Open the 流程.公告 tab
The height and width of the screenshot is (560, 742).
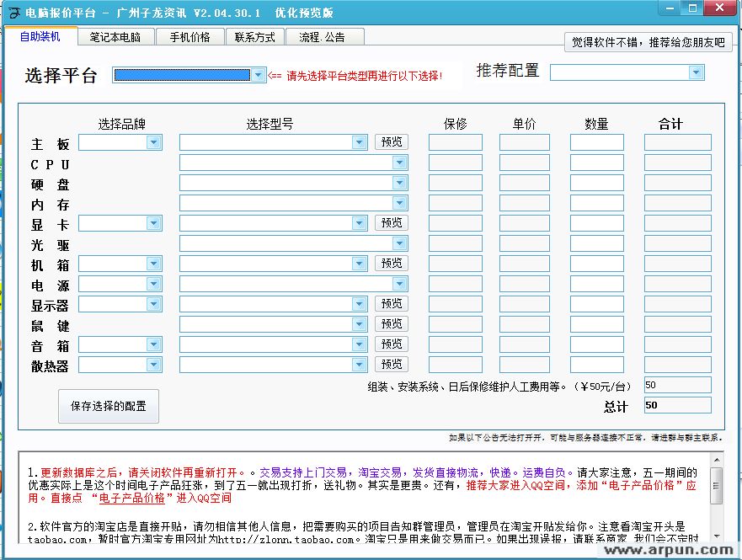pyautogui.click(x=324, y=37)
